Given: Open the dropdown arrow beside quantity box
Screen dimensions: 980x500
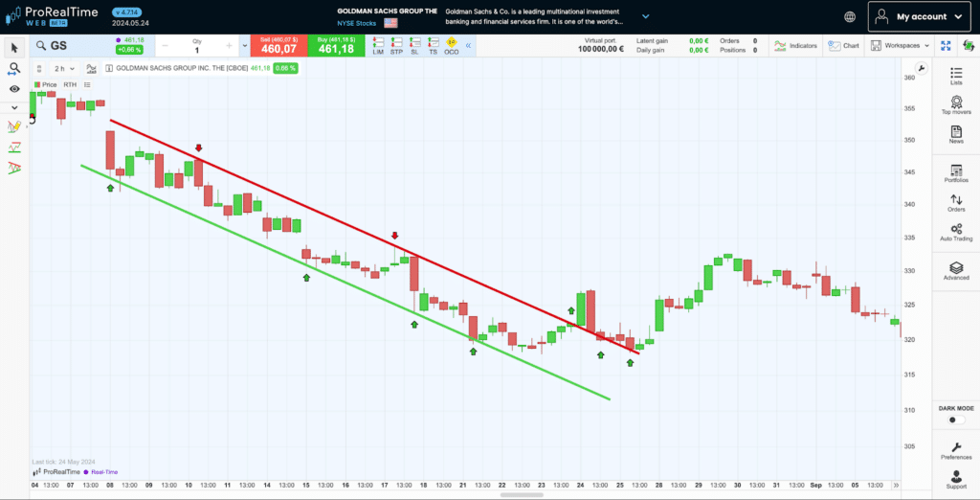Looking at the screenshot, I should tap(244, 46).
